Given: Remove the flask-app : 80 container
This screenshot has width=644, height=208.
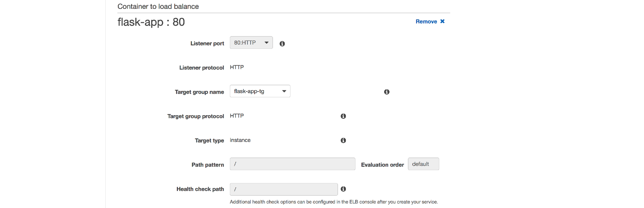Looking at the screenshot, I should coord(430,21).
